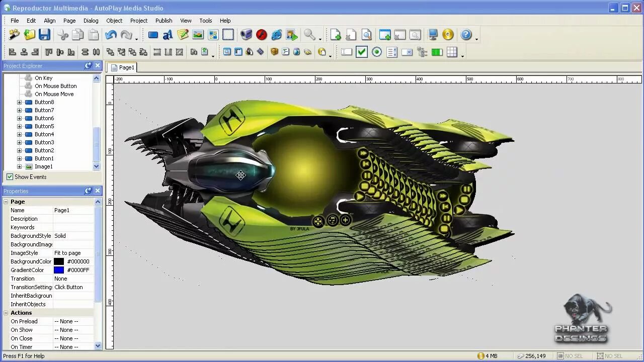The width and height of the screenshot is (644, 362).
Task: Add a new dialog with the window-plus icon
Action: pyautogui.click(x=385, y=35)
